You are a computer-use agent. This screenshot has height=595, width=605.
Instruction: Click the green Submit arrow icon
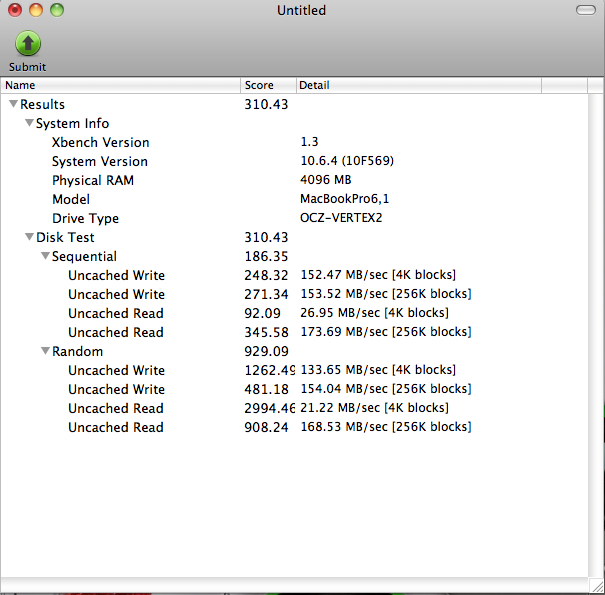(x=28, y=43)
